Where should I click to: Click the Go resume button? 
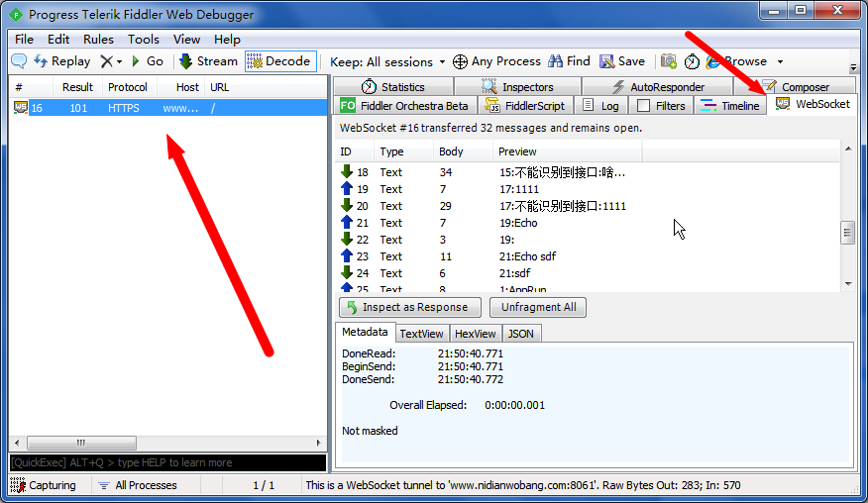(x=147, y=61)
